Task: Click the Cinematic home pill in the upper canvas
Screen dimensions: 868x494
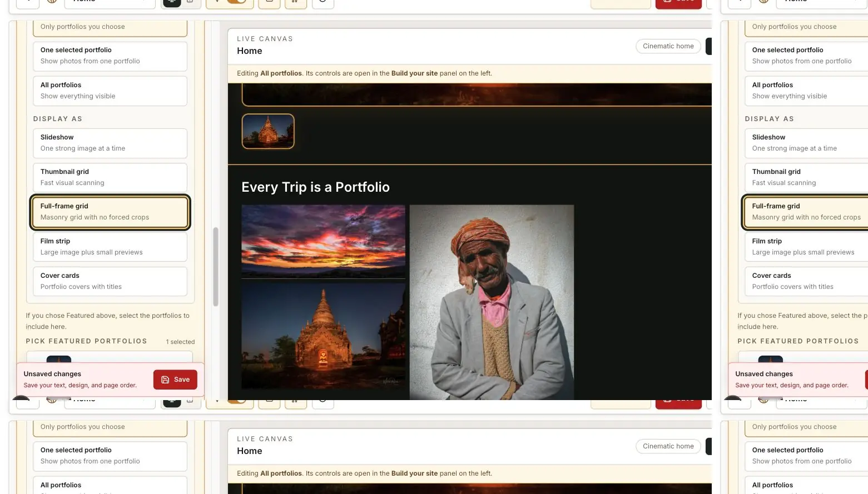Action: pyautogui.click(x=668, y=46)
